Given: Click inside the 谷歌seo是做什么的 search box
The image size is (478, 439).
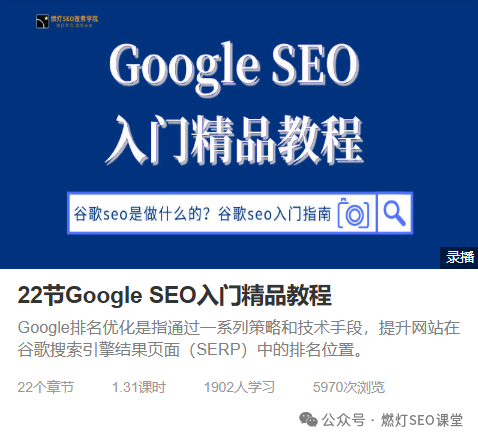Looking at the screenshot, I should click(222, 213).
